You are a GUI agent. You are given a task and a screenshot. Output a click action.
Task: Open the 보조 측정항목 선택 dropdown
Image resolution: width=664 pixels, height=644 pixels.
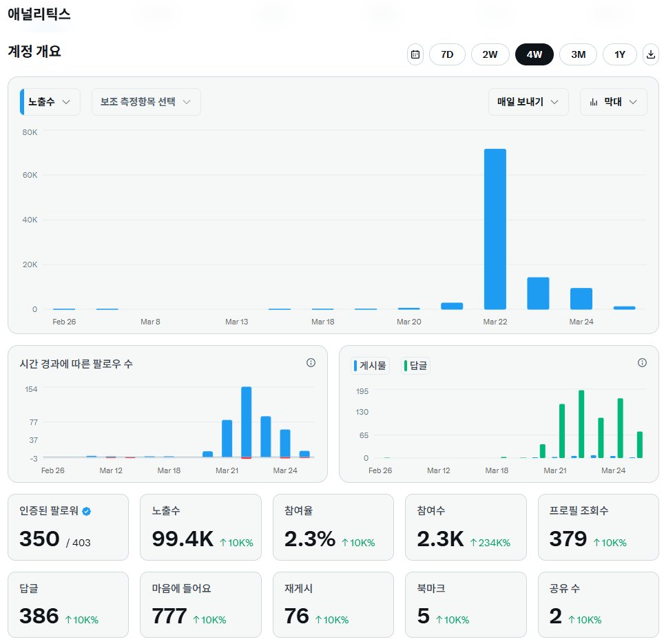pyautogui.click(x=146, y=102)
